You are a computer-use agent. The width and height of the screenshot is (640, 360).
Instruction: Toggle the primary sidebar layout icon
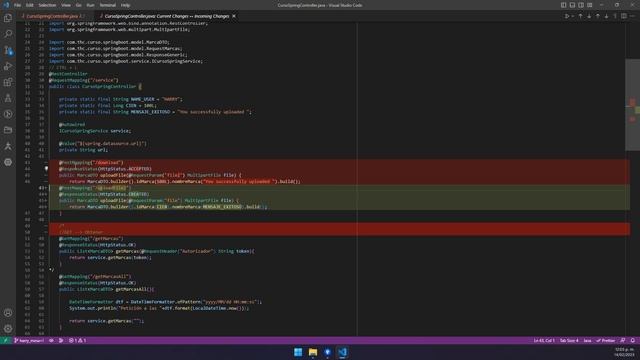(563, 5)
